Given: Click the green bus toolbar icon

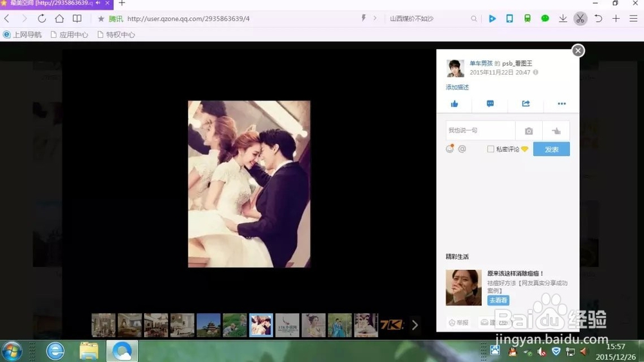Looking at the screenshot, I should 527,19.
